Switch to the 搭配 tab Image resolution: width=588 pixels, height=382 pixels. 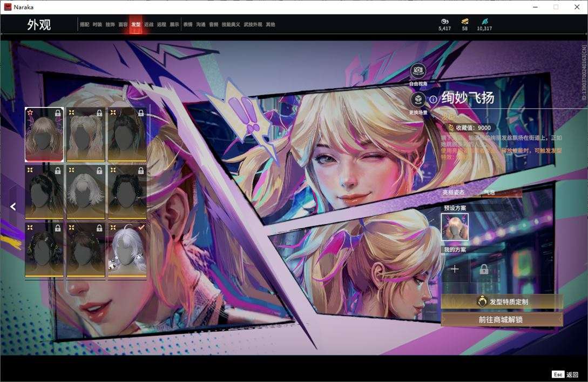(x=84, y=24)
